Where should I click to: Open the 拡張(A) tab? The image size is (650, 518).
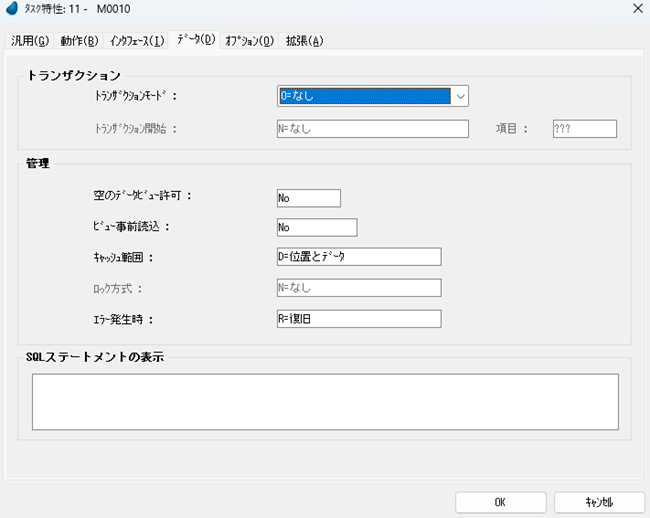(304, 41)
